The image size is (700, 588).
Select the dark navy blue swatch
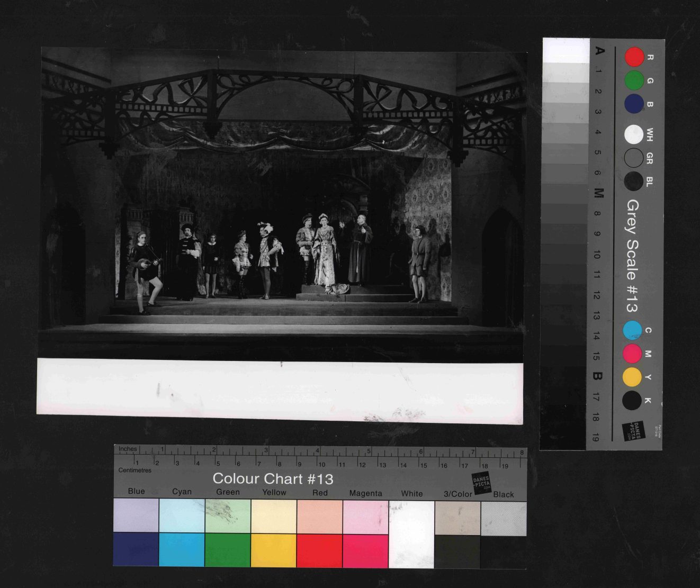[x=136, y=549]
